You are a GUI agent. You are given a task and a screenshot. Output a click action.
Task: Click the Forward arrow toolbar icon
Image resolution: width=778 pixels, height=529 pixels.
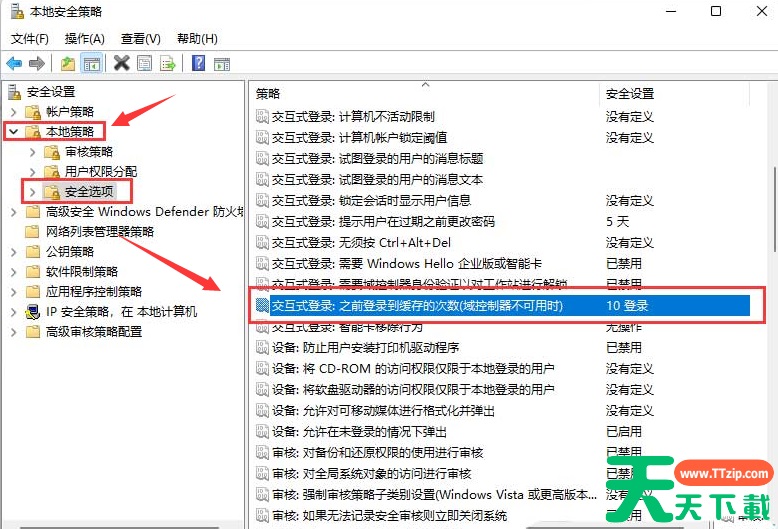coord(37,64)
